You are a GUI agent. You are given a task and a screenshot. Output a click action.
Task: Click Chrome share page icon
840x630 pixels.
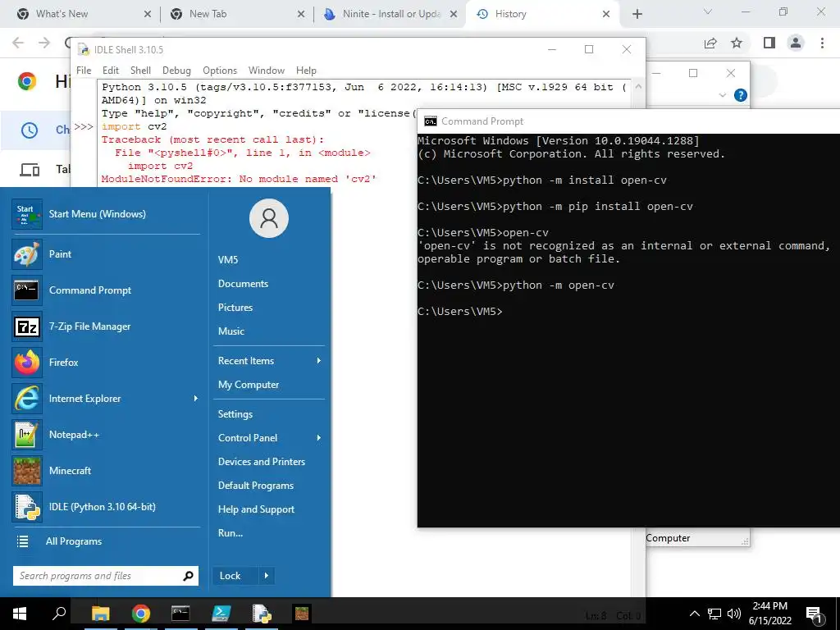point(710,43)
